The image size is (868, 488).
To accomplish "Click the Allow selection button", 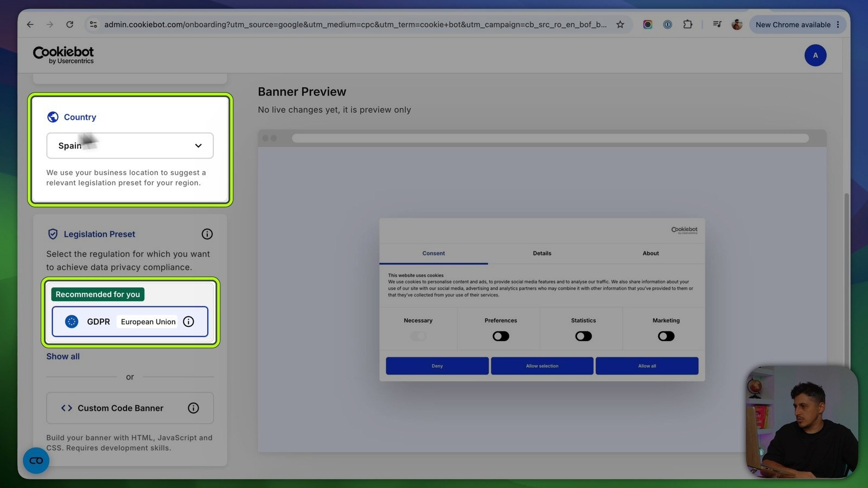I will pos(542,366).
